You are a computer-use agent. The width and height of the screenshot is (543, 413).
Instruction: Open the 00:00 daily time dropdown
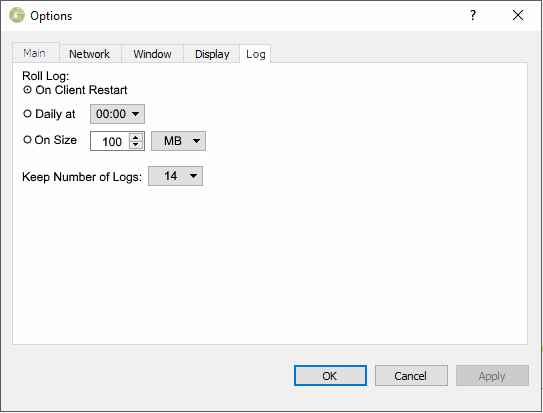click(117, 114)
